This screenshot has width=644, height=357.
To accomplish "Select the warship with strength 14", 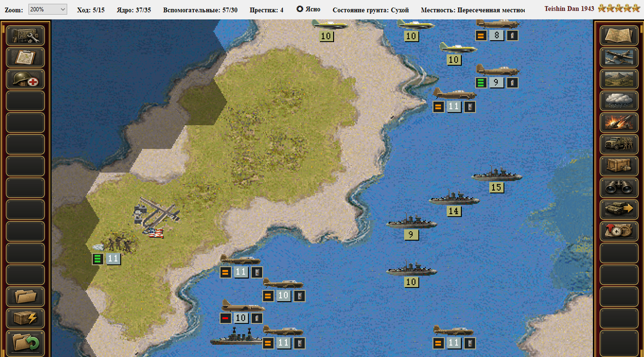I will pos(454,199).
